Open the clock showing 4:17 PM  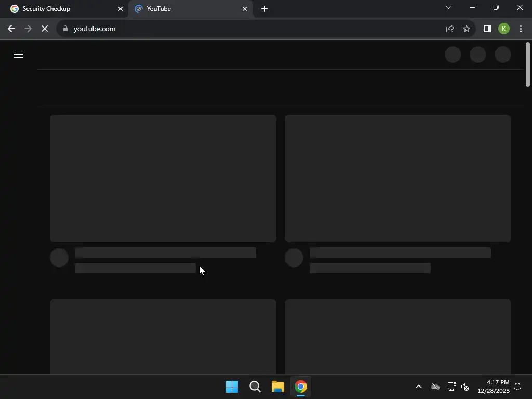point(494,387)
